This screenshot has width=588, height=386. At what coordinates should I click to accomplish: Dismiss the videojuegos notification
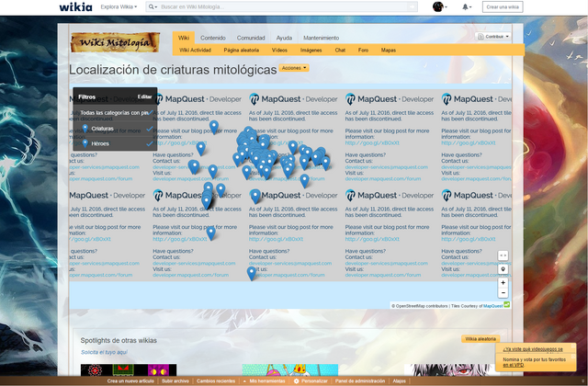(x=573, y=346)
